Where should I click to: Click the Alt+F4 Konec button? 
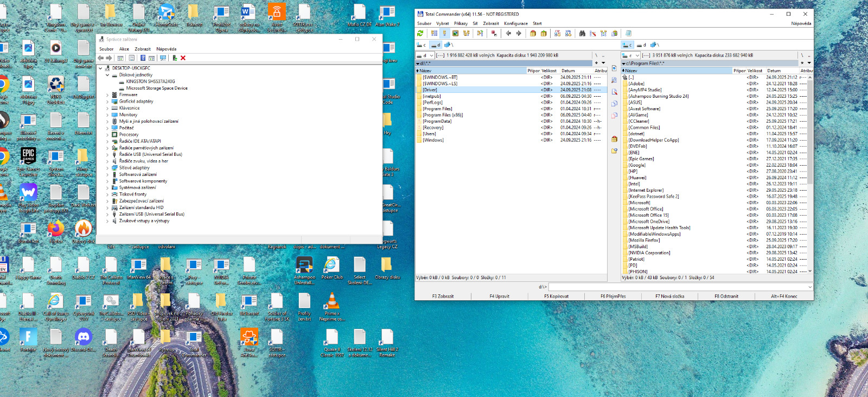pyautogui.click(x=784, y=296)
